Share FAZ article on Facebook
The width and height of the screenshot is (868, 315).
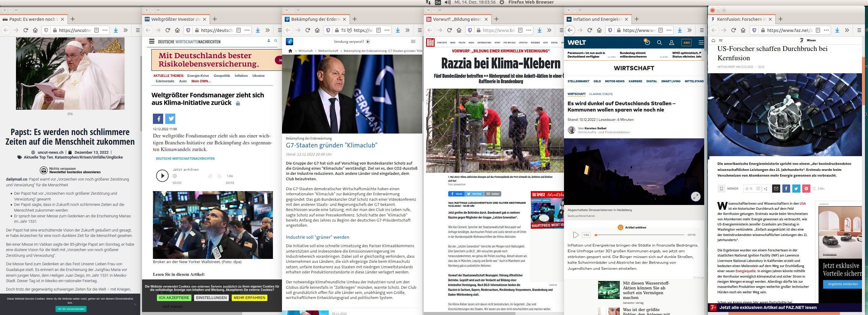click(x=786, y=189)
